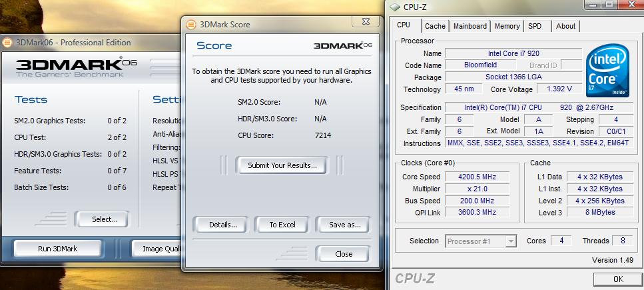Viewport: 644px width, 290px height.
Task: Click the Level 3 value 8 MBytes
Action: (599, 212)
